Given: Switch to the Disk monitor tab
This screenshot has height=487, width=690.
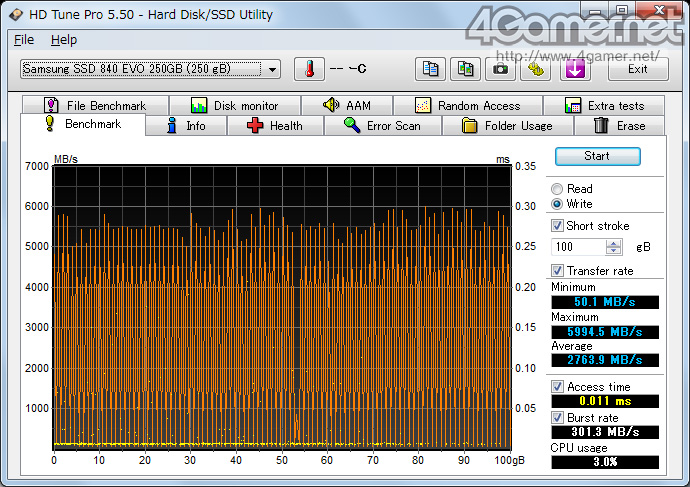Looking at the screenshot, I should point(235,106).
